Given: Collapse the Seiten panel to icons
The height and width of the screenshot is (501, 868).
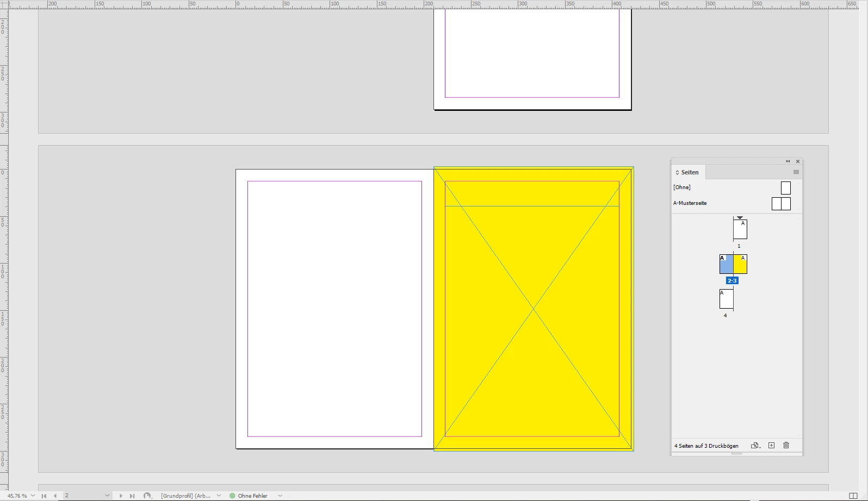Looking at the screenshot, I should click(788, 161).
